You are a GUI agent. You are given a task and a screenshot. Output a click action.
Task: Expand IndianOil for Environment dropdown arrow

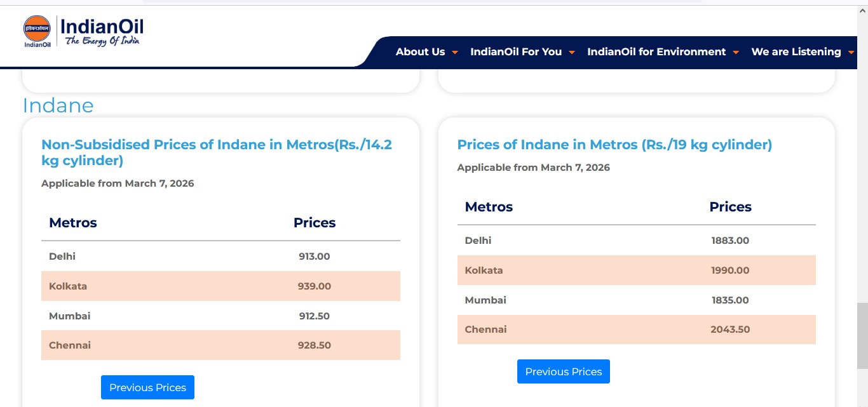[736, 53]
